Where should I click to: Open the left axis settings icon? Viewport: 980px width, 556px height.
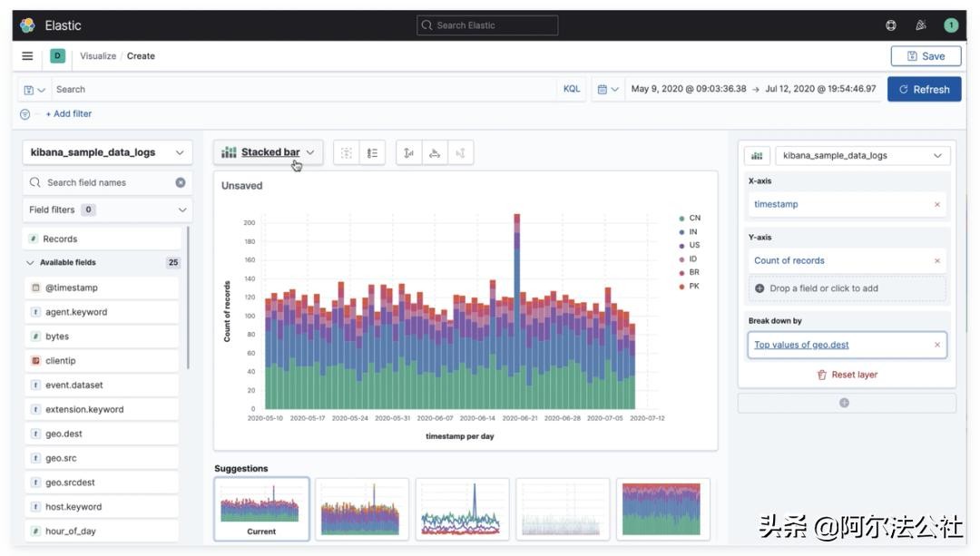(x=409, y=153)
